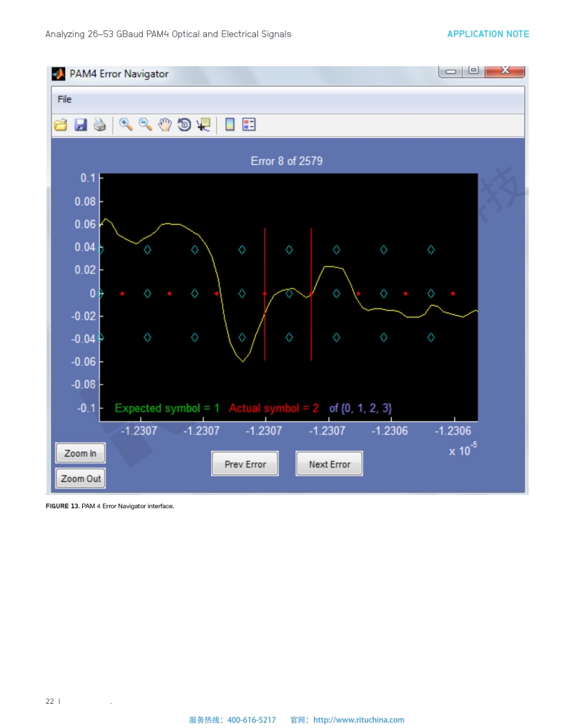Insert a colorbar from the toolbar

230,125
